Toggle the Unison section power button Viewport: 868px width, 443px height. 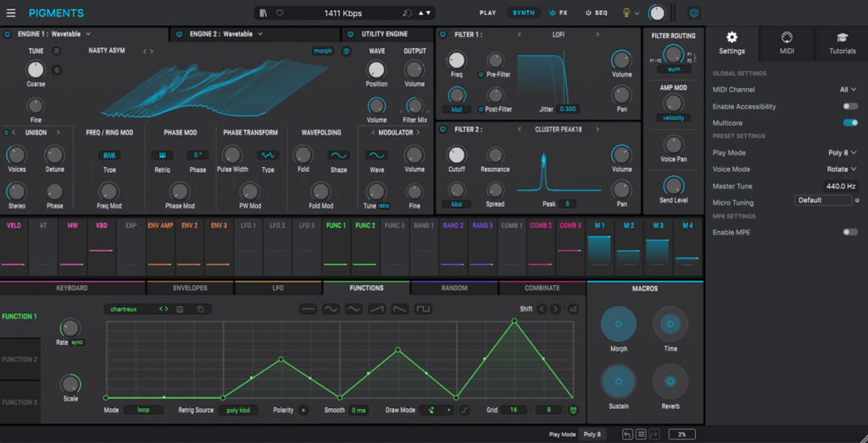[x=6, y=133]
